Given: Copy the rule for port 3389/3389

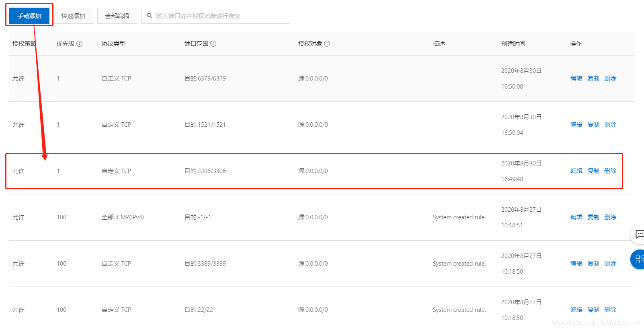Looking at the screenshot, I should click(593, 263).
